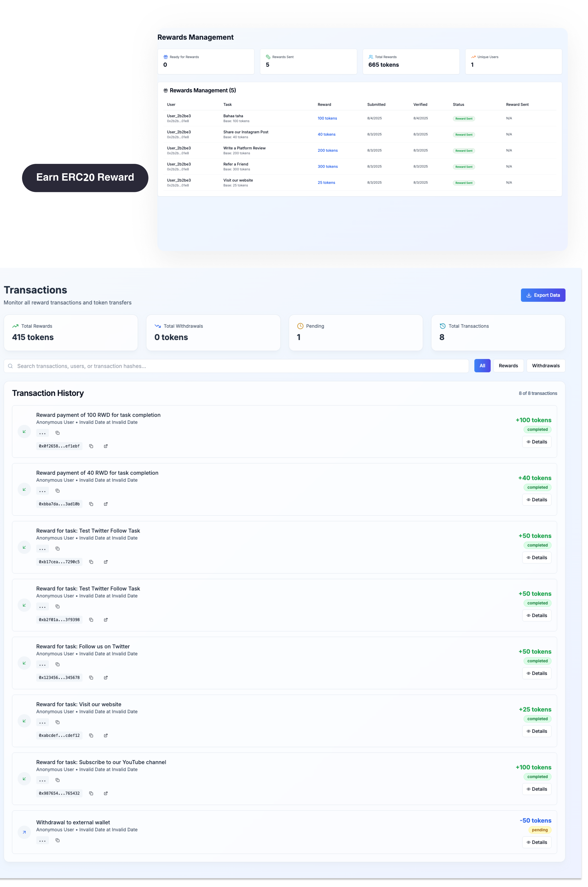This screenshot has width=588, height=887.
Task: Click the Status column header
Action: coord(458,105)
